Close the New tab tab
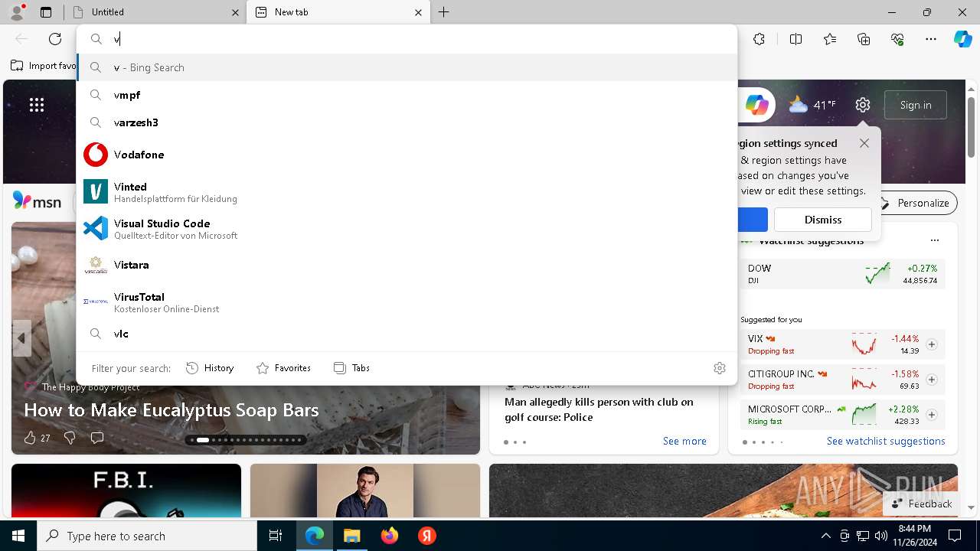 [418, 12]
